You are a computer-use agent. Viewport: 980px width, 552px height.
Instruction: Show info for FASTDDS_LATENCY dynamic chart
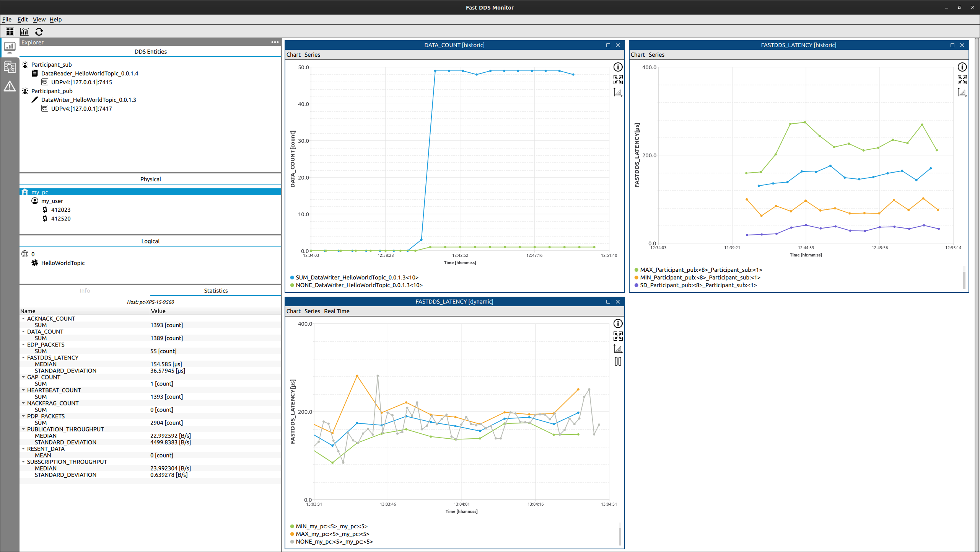618,323
